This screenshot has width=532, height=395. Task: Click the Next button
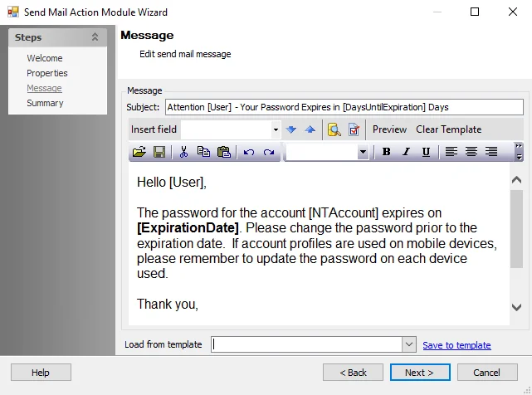pos(420,373)
